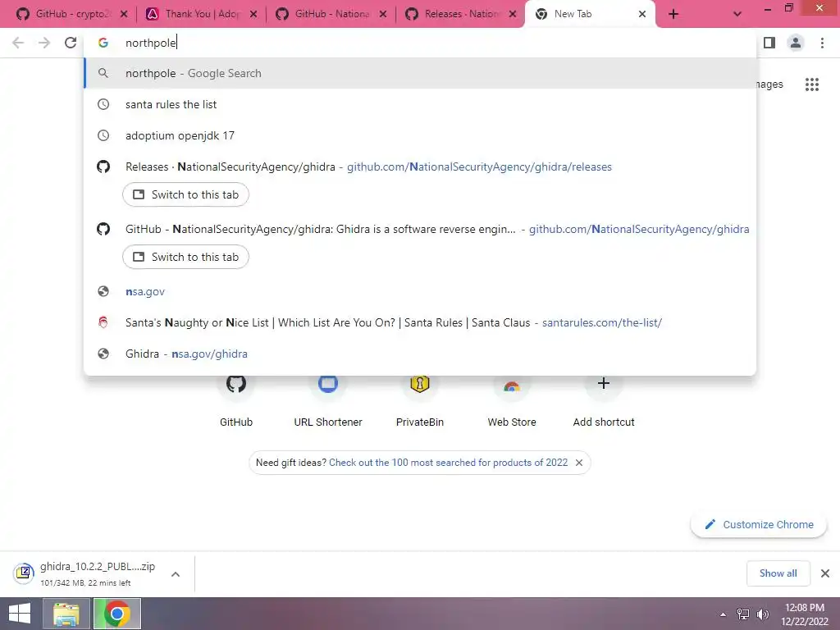Close the Thank You Adoptium tab
This screenshot has height=630, width=840.
tap(253, 15)
